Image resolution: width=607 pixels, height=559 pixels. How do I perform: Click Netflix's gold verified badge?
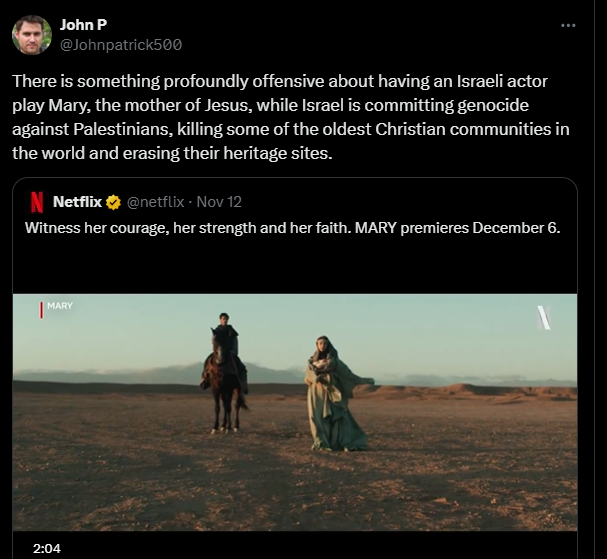click(113, 202)
